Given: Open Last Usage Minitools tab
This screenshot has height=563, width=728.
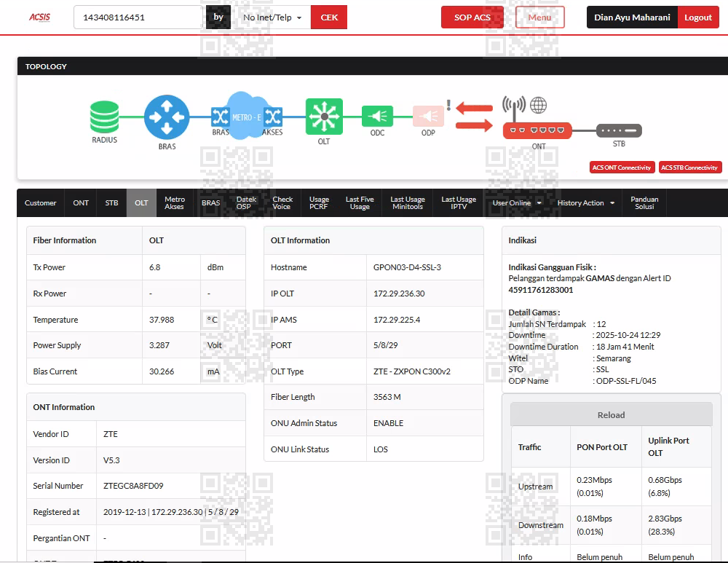Looking at the screenshot, I should point(408,203).
